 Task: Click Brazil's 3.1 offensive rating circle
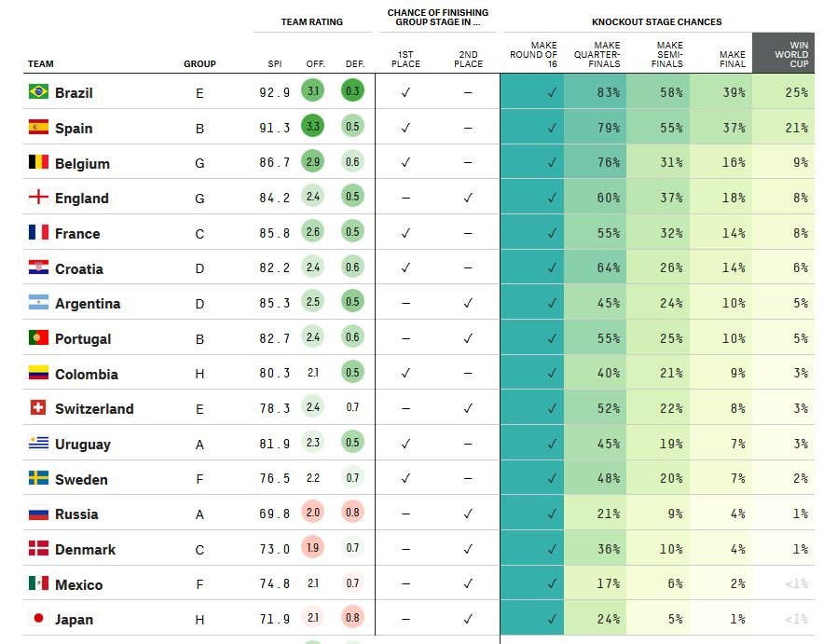[313, 90]
